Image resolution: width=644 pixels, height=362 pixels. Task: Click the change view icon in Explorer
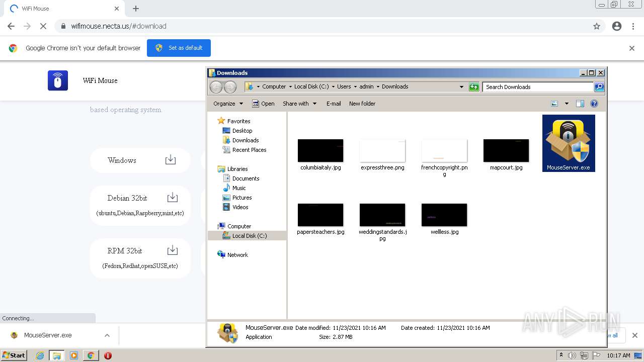point(554,104)
